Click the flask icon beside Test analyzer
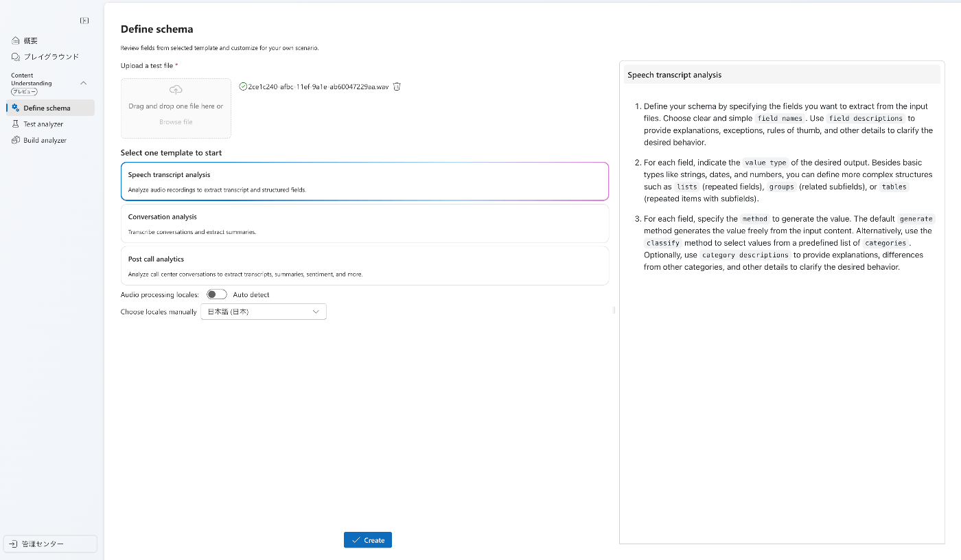 [16, 124]
